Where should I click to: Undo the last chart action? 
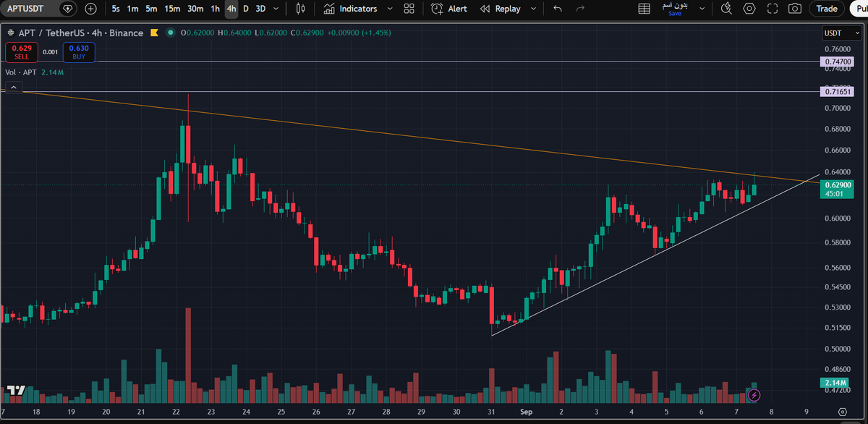point(557,9)
